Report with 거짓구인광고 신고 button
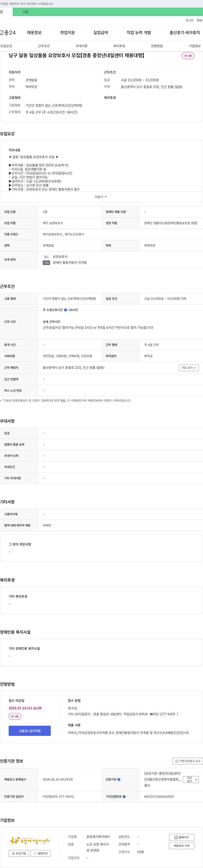This screenshot has width=203, height=868. coord(188,761)
